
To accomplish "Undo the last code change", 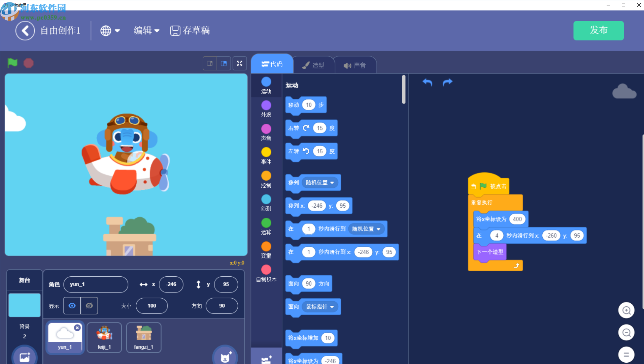I will [428, 82].
